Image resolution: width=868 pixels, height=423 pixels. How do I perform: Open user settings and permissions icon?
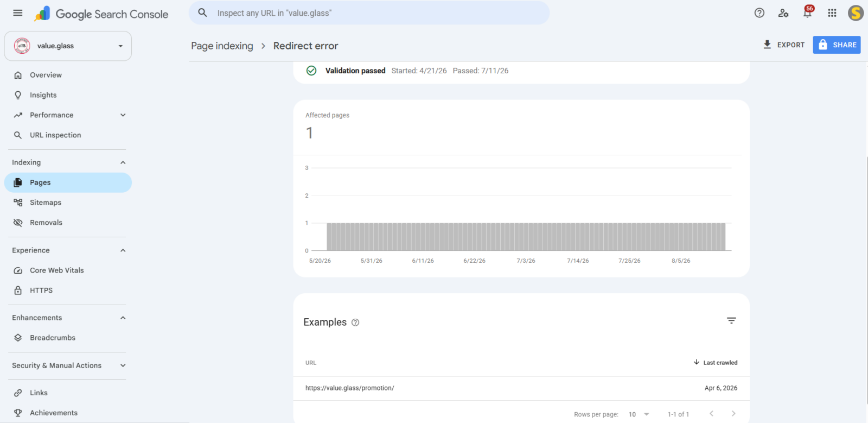pos(783,13)
